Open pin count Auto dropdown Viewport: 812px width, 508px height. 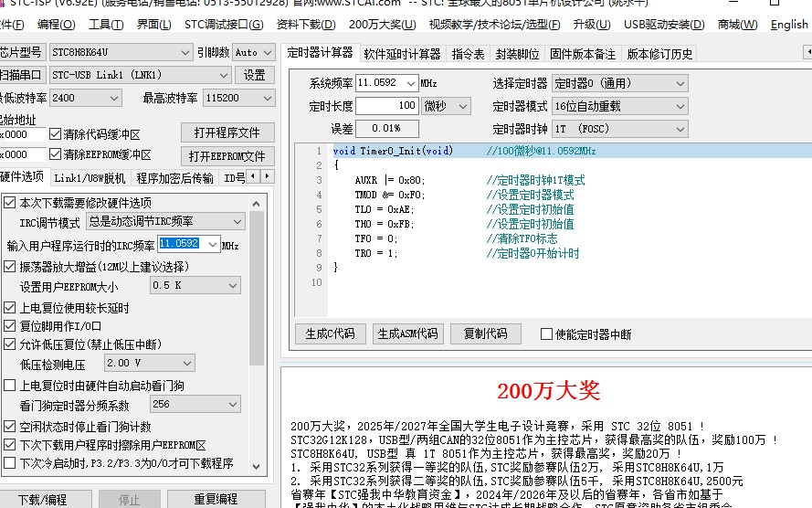coord(253,52)
